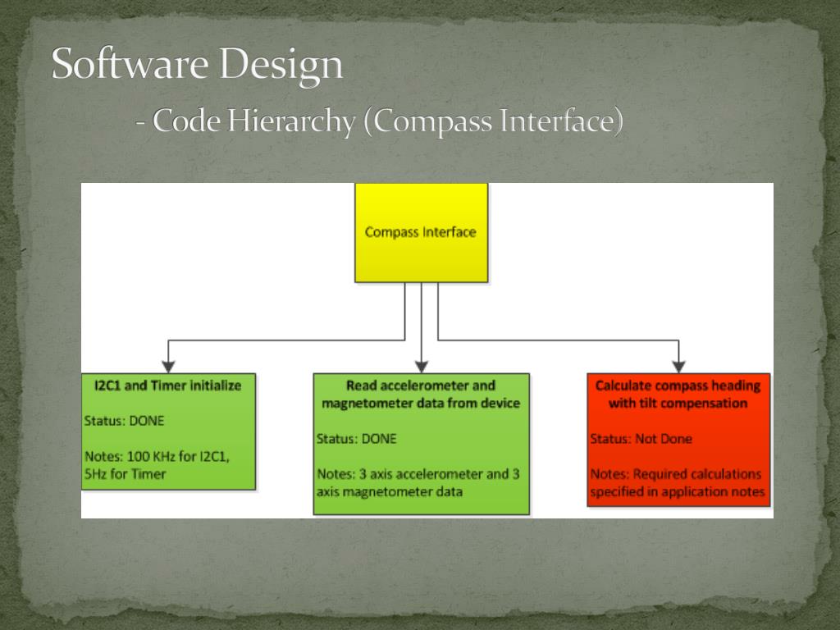Click the 'I2C1 and Timer initialize' heading
Viewport: 840px width, 630px height.
click(167, 386)
